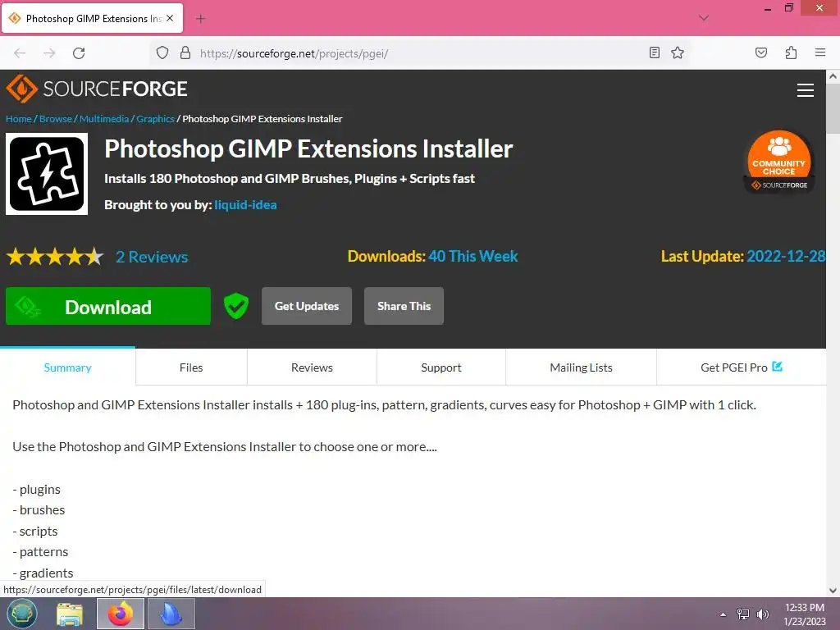
Task: Click the page scrollbar up arrow
Action: coord(833,76)
